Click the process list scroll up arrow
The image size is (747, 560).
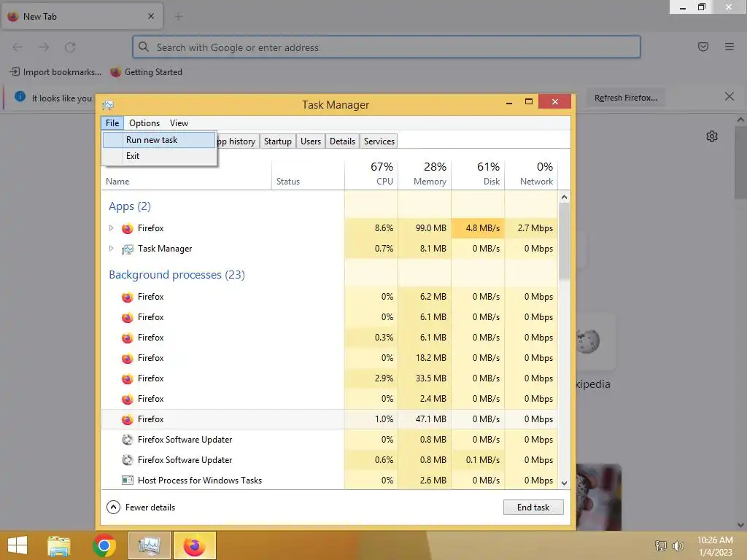click(x=564, y=197)
